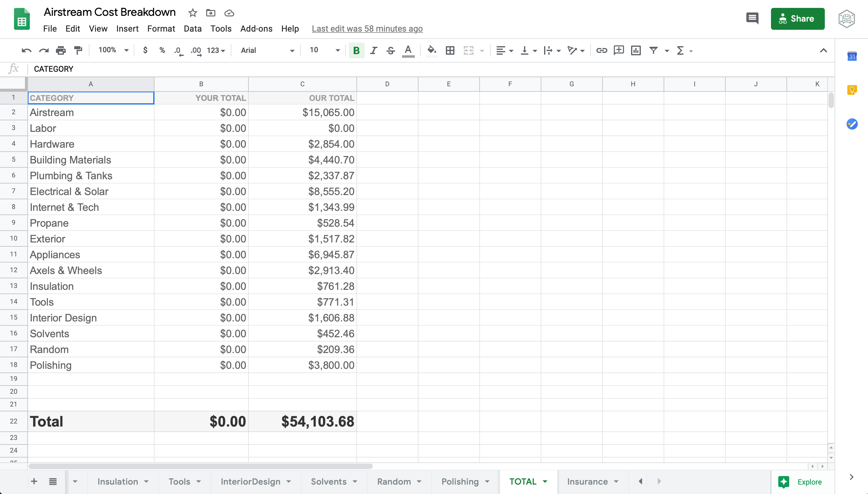Toggle strikethrough formatting

tap(391, 50)
